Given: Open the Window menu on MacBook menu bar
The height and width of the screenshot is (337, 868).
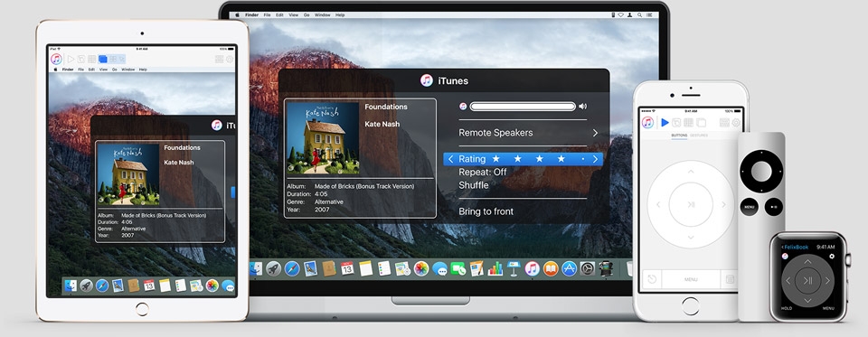Looking at the screenshot, I should coord(323,15).
